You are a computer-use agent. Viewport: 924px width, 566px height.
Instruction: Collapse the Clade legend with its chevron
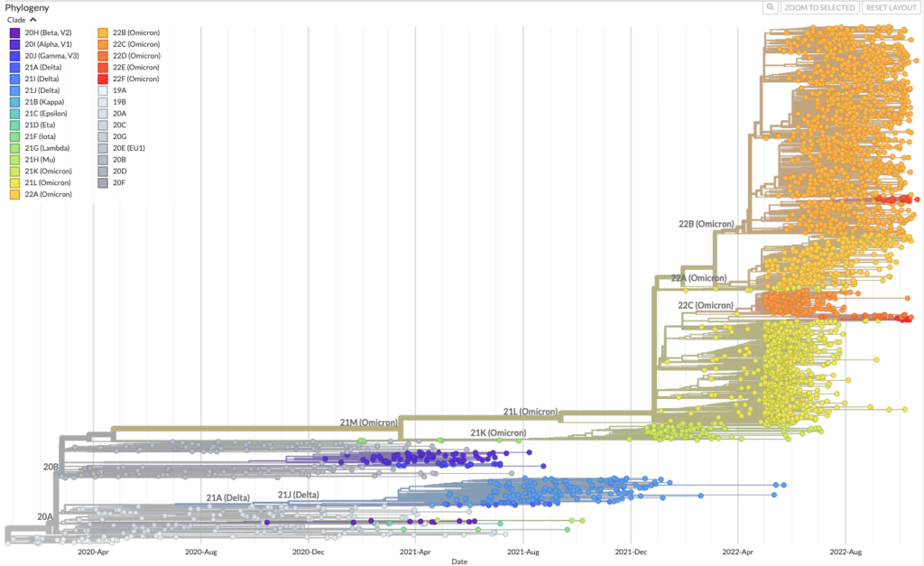tap(32, 19)
